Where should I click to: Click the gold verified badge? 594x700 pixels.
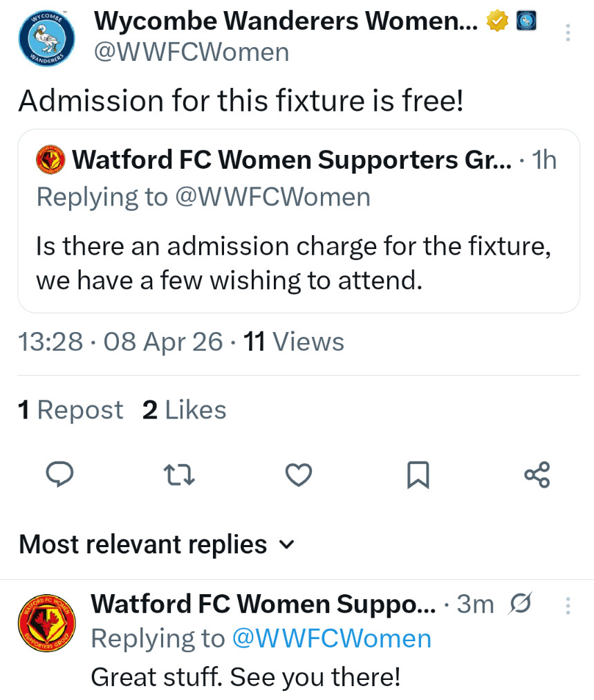click(497, 22)
